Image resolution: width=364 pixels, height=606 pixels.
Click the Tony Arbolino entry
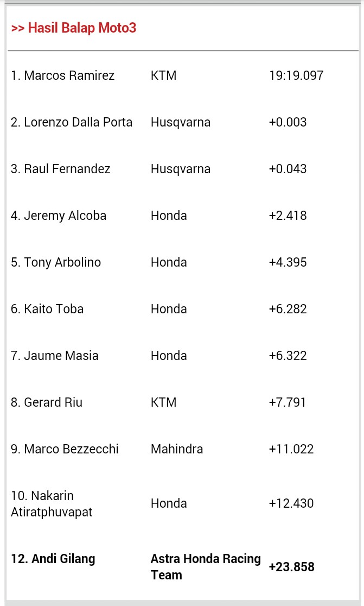point(56,262)
